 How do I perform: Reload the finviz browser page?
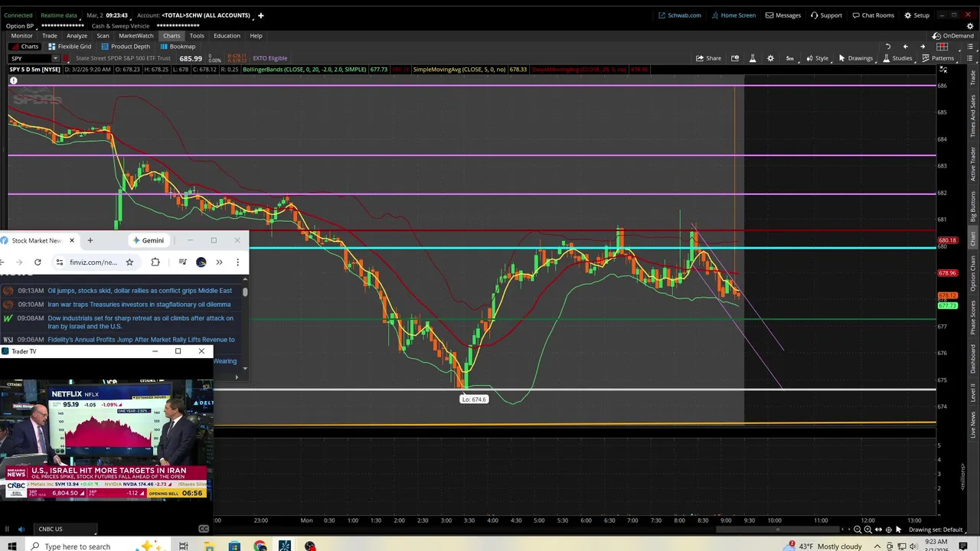pyautogui.click(x=38, y=262)
